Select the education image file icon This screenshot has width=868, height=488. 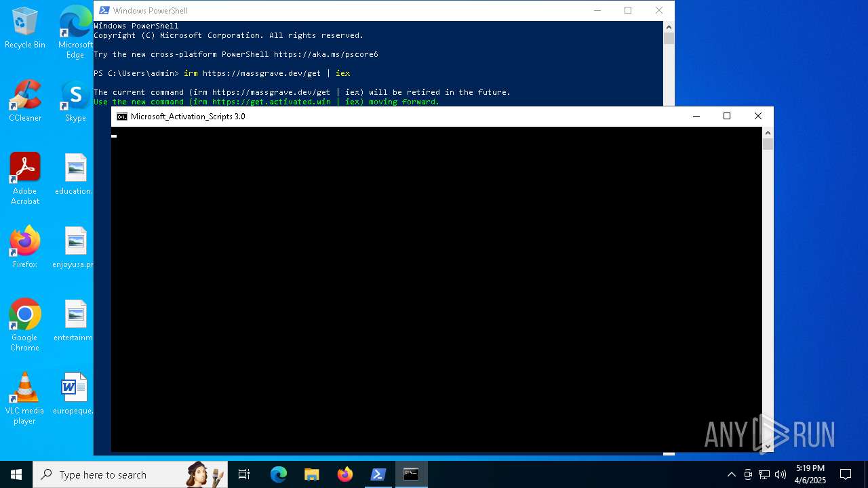pyautogui.click(x=75, y=174)
